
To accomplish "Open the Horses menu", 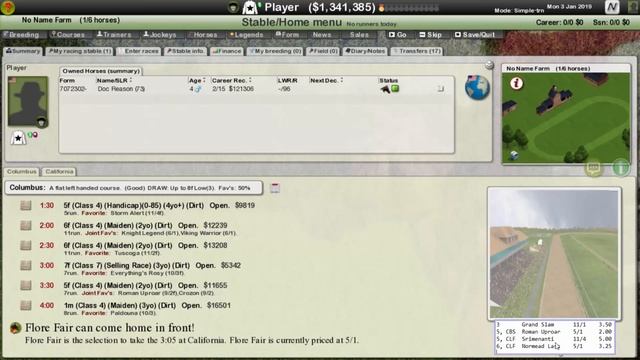I will pos(204,35).
